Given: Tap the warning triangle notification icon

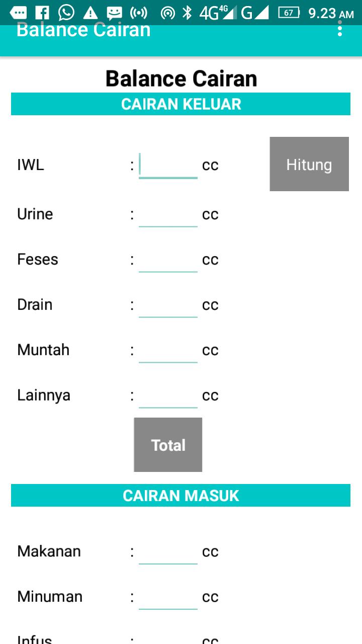Looking at the screenshot, I should (x=90, y=13).
